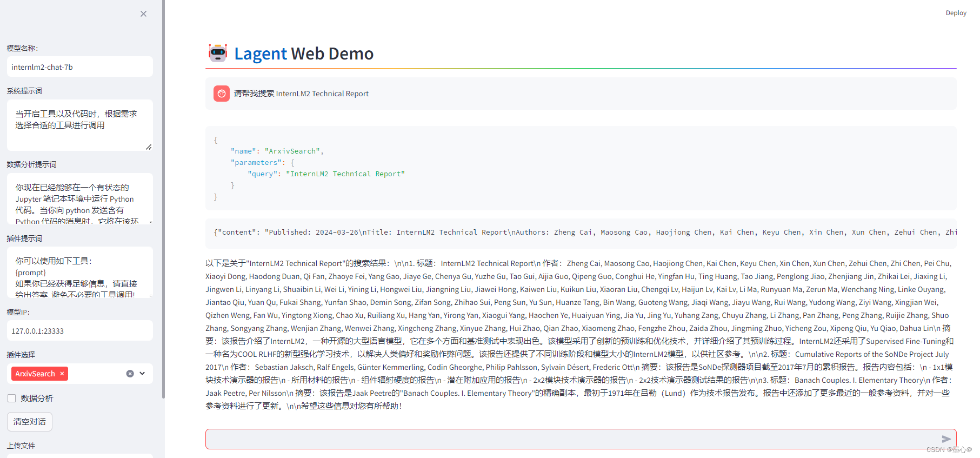Focus the data analysis prompt text area
The image size is (980, 458).
[x=80, y=198]
